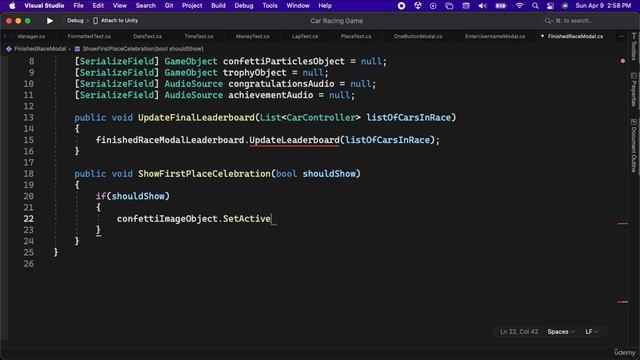This screenshot has height=360, width=640.
Task: Open the Edit menu
Action: click(x=98, y=6)
